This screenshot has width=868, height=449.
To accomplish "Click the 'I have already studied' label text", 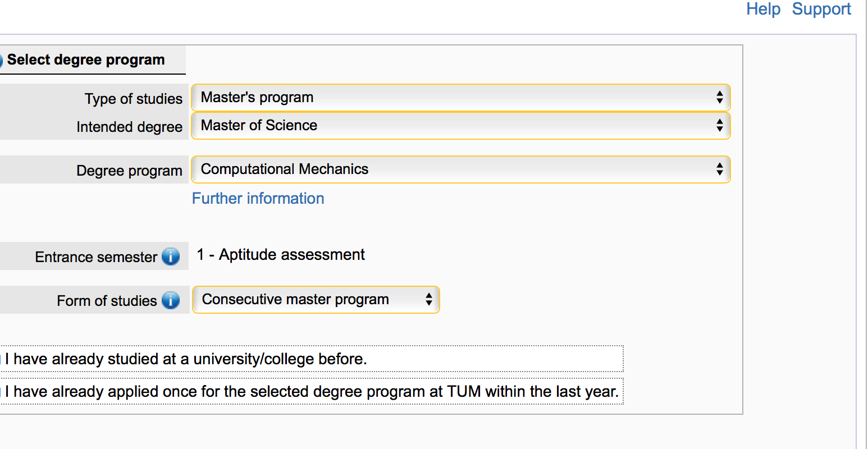I will 186,359.
